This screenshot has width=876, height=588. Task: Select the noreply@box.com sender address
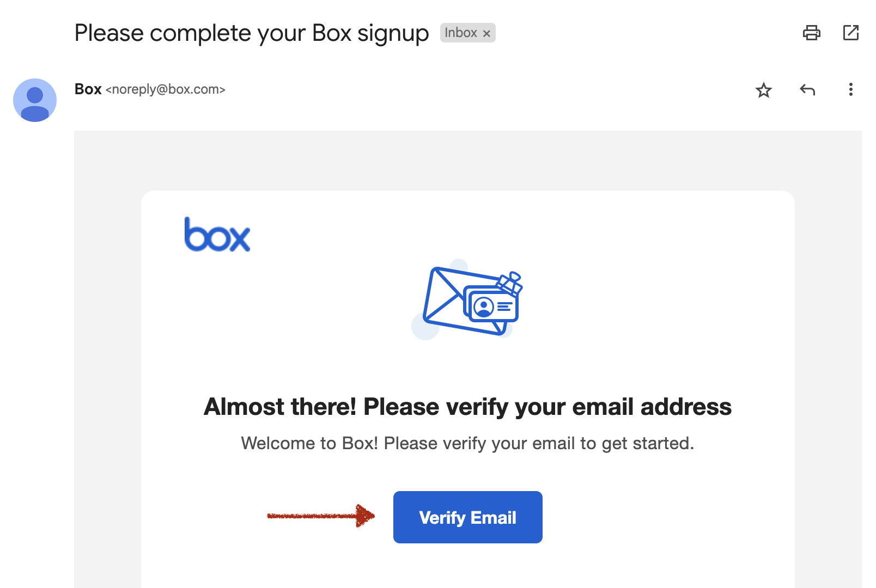tap(166, 90)
